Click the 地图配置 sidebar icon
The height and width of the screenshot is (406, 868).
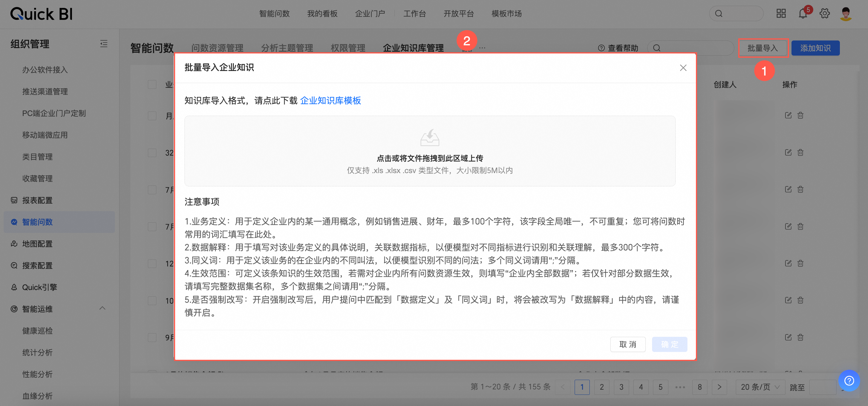(14, 244)
